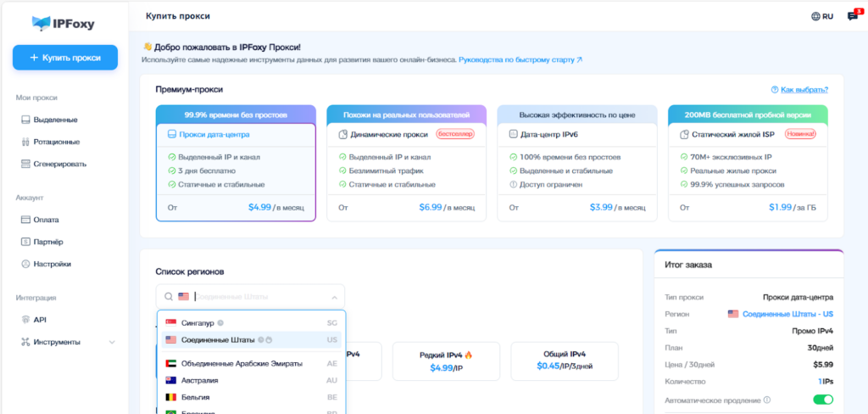Click the IPFoxy logo
The image size is (868, 414).
[x=64, y=23]
